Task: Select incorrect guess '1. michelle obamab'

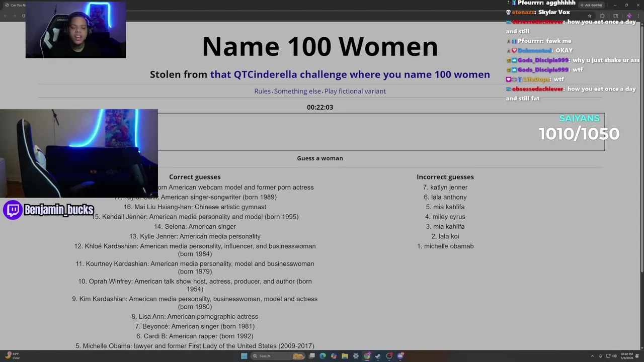Action: click(x=445, y=246)
